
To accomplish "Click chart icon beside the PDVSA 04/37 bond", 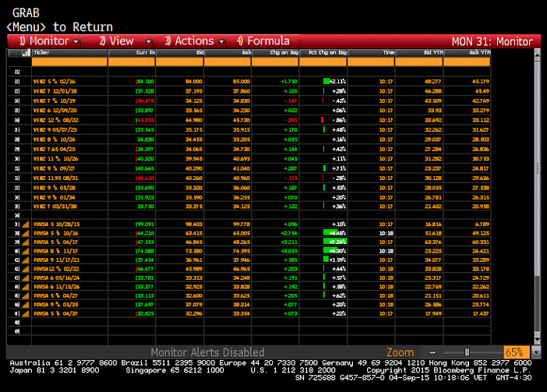I will click(x=26, y=313).
